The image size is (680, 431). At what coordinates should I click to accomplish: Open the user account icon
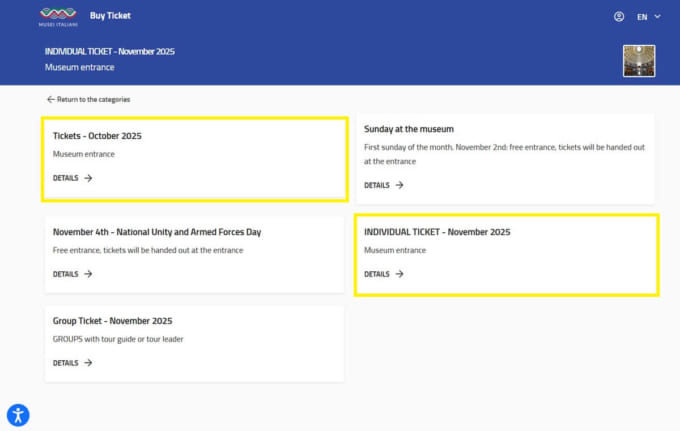pos(619,16)
